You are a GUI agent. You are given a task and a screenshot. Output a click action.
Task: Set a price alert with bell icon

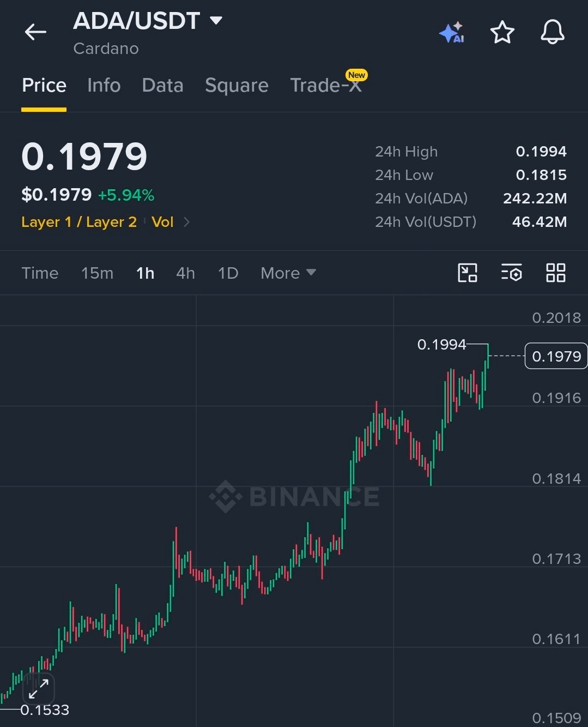coord(552,32)
